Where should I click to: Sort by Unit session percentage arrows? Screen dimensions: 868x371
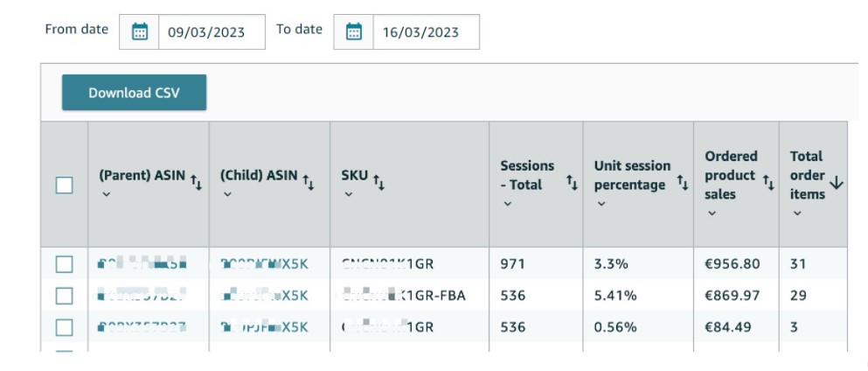click(x=683, y=182)
